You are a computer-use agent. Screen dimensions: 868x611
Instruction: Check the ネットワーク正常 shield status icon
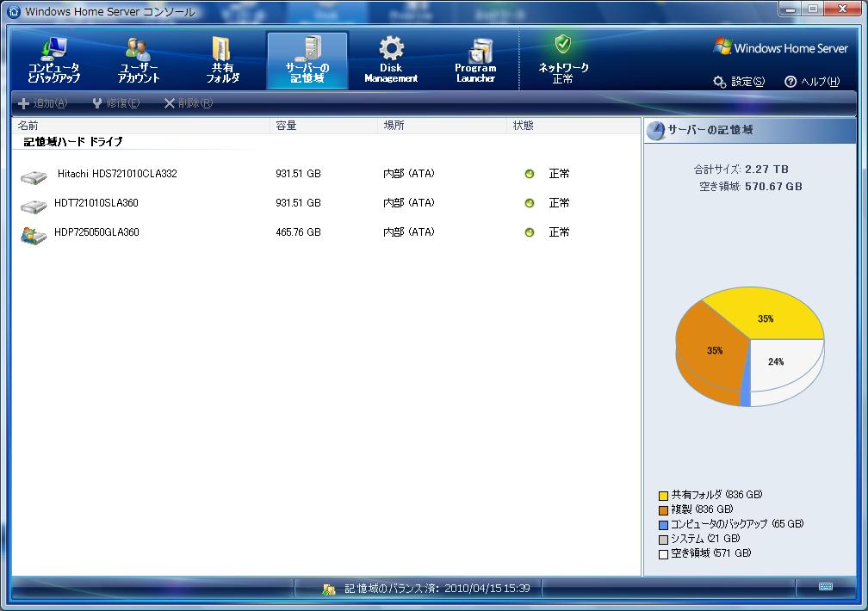pyautogui.click(x=562, y=45)
